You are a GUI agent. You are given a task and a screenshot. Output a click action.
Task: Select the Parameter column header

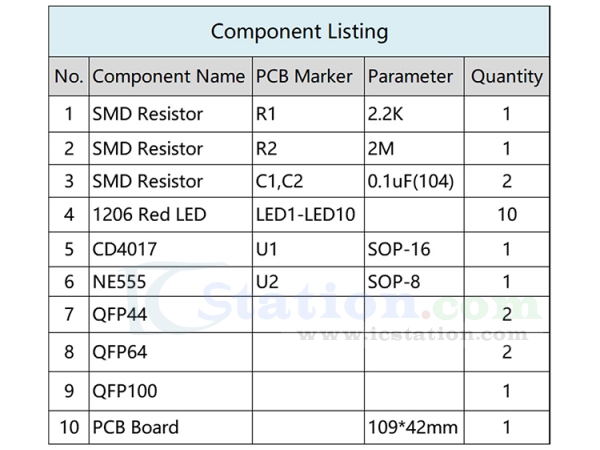click(410, 76)
